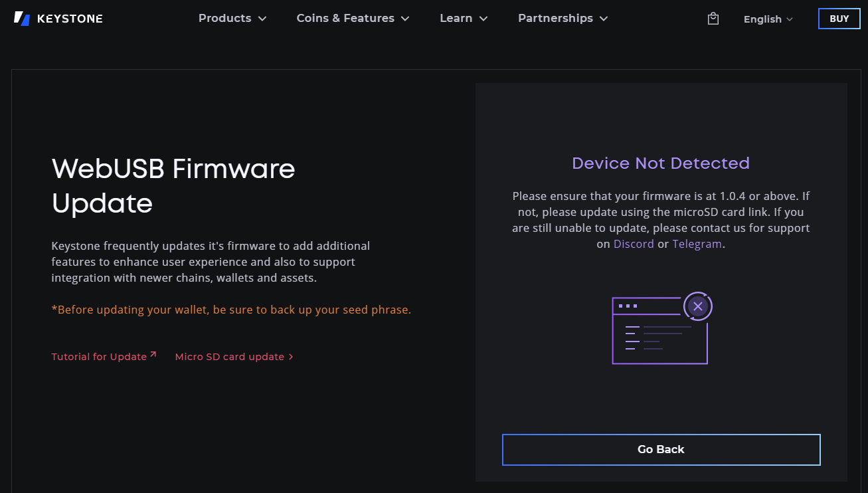Open the Learn menu
The height and width of the screenshot is (493, 868).
pos(464,18)
